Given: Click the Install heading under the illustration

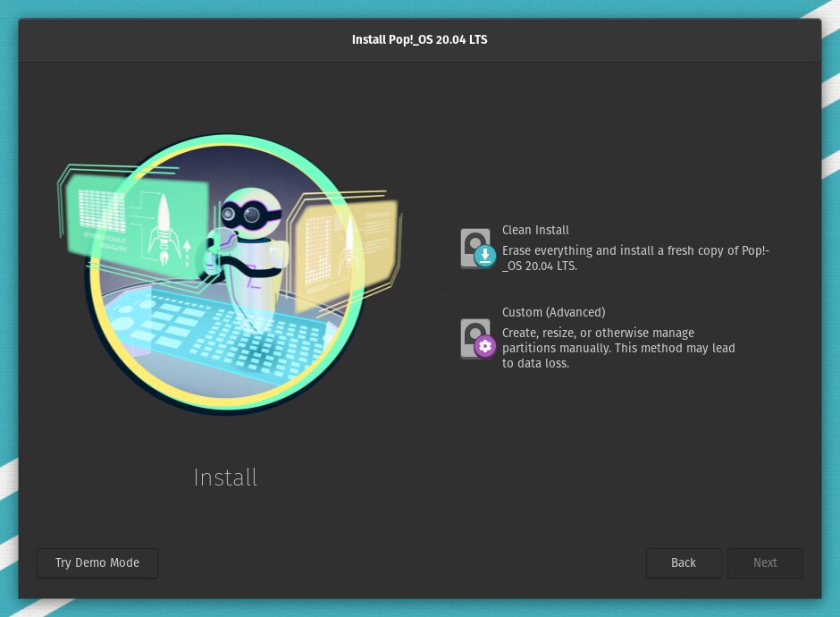Looking at the screenshot, I should pyautogui.click(x=225, y=478).
